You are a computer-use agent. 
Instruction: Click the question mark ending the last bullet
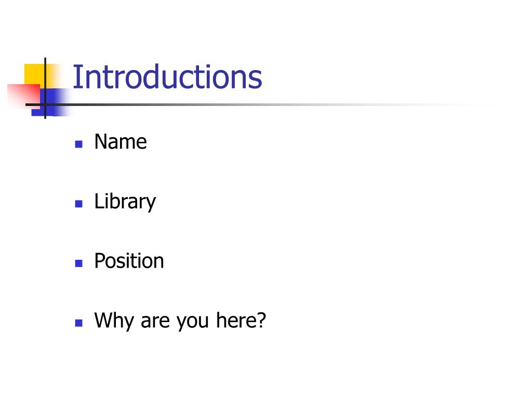pos(261,320)
